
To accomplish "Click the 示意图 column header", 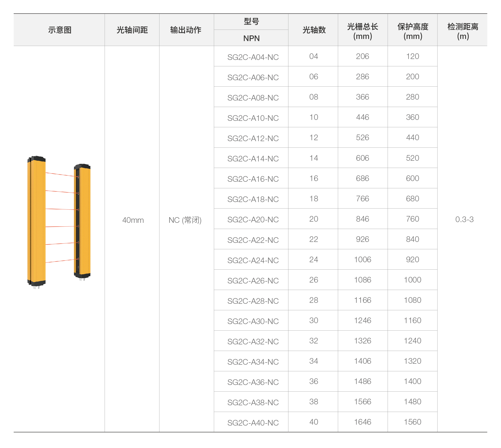I will 60,30.
